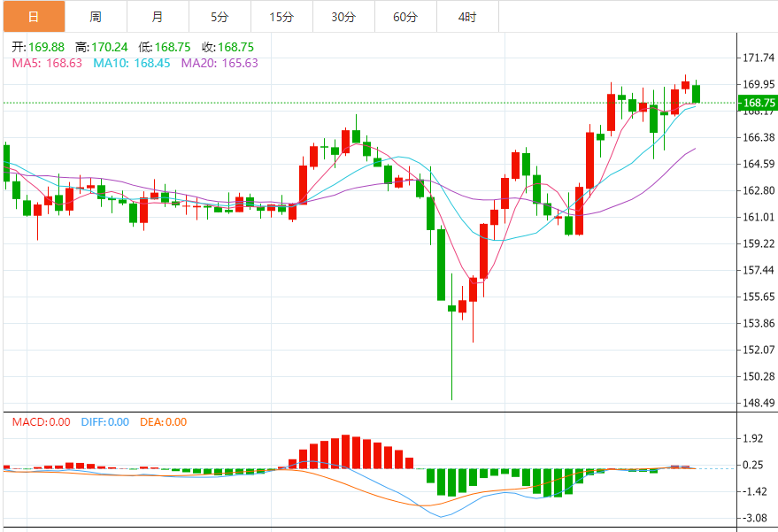Click the 0.25 MACD axis label
The height and width of the screenshot is (532, 778).
[x=753, y=465]
